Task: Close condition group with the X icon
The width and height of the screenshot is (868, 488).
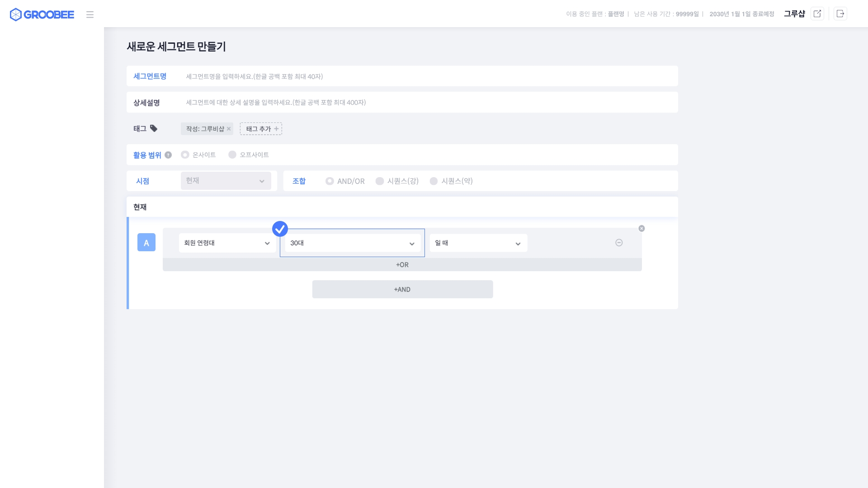Action: [642, 228]
